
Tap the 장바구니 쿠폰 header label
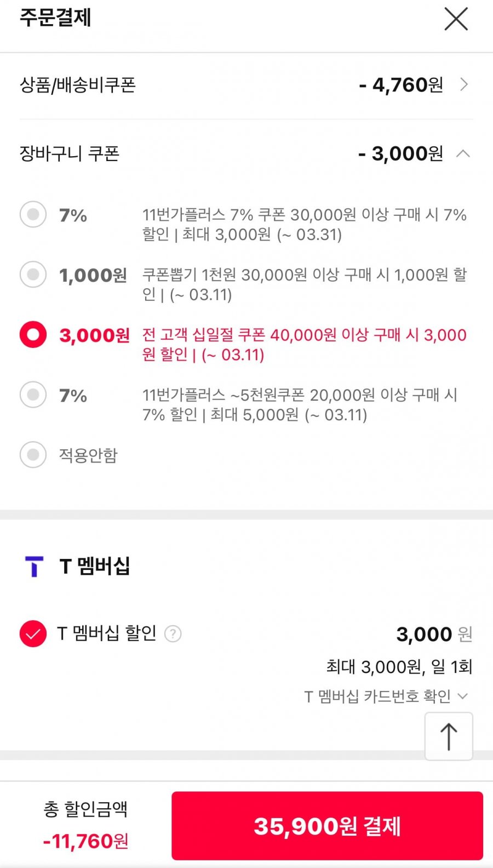(70, 153)
